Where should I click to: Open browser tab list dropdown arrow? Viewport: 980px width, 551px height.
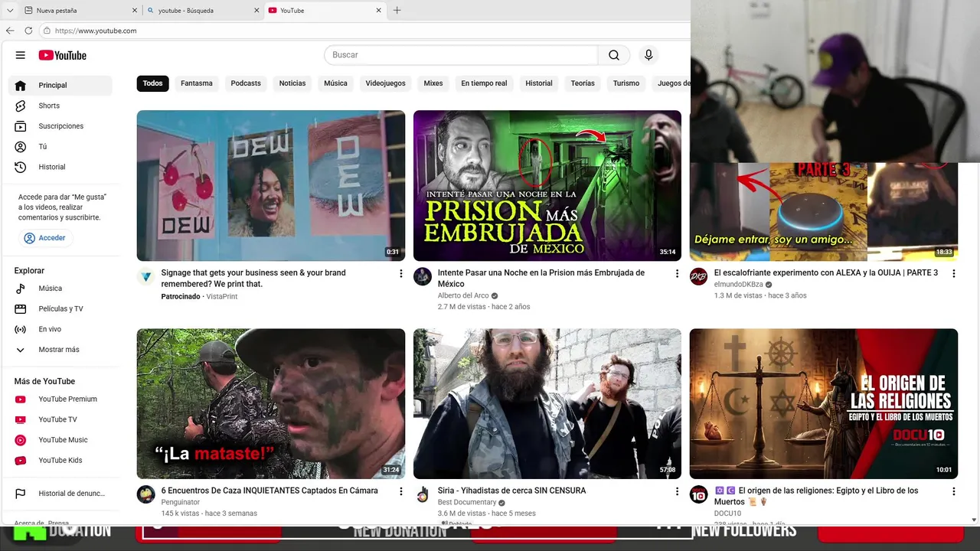pos(10,11)
